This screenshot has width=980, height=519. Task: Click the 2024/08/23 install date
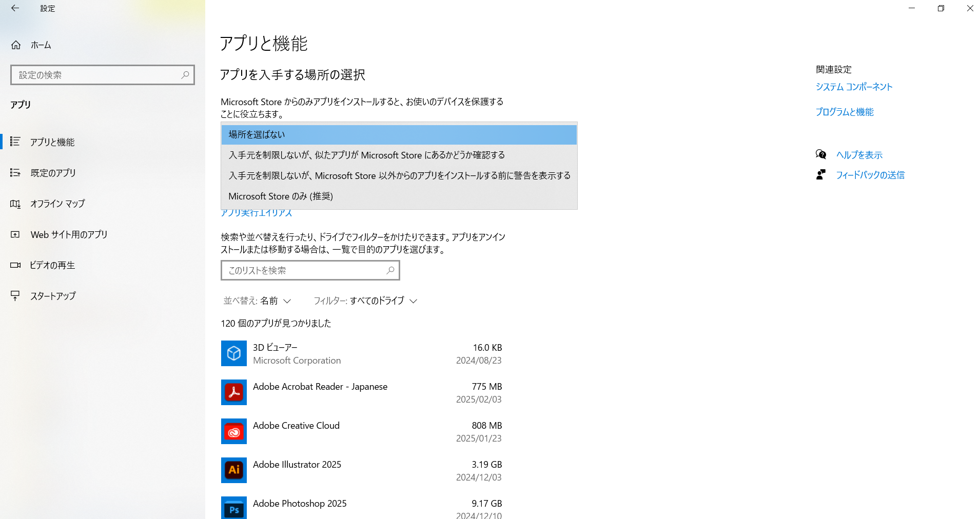tap(479, 361)
